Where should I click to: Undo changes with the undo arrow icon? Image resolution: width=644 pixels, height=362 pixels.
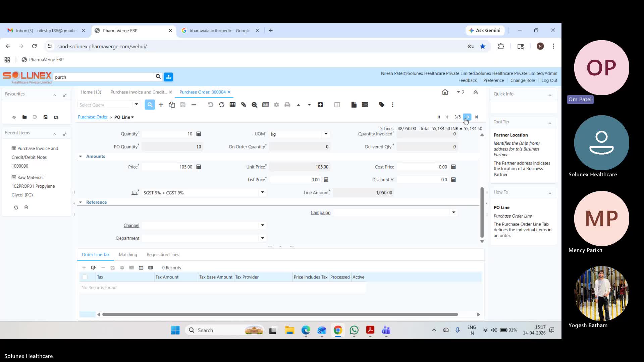pyautogui.click(x=210, y=105)
